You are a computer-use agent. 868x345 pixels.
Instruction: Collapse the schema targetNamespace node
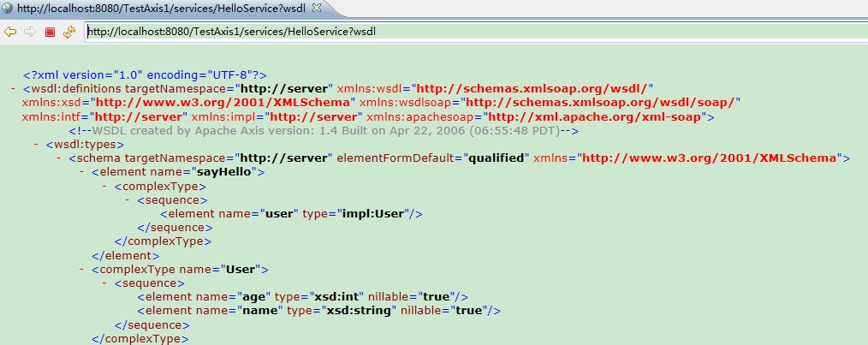pyautogui.click(x=59, y=158)
